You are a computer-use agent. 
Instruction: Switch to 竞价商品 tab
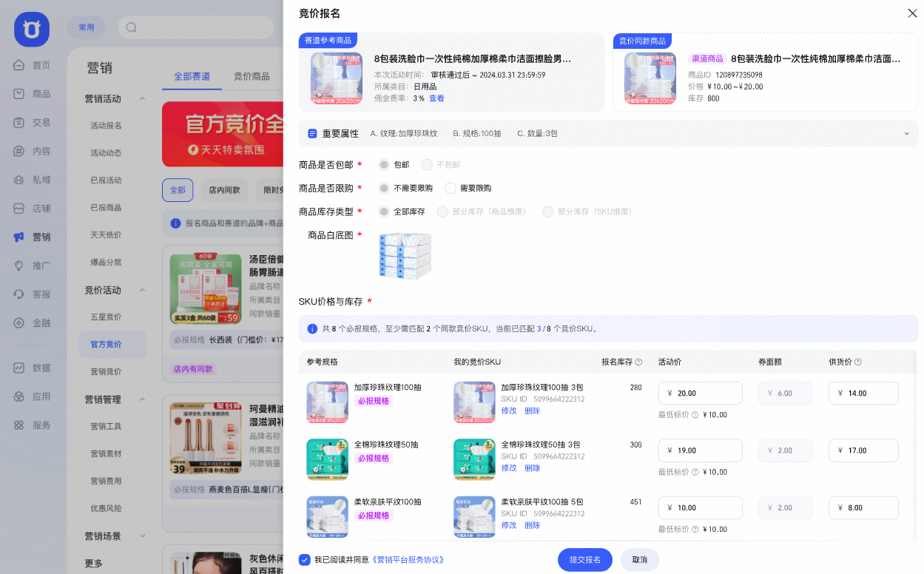pos(252,76)
